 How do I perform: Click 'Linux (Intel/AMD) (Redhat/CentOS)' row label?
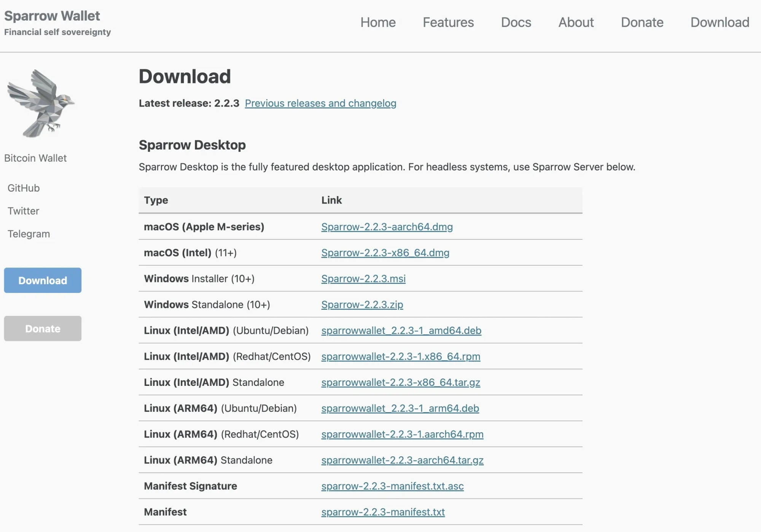point(227,356)
